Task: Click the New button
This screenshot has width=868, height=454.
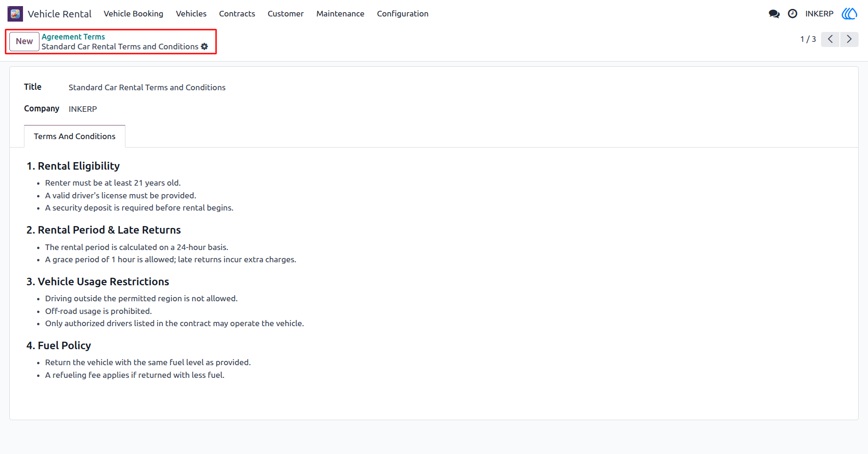Action: 24,41
